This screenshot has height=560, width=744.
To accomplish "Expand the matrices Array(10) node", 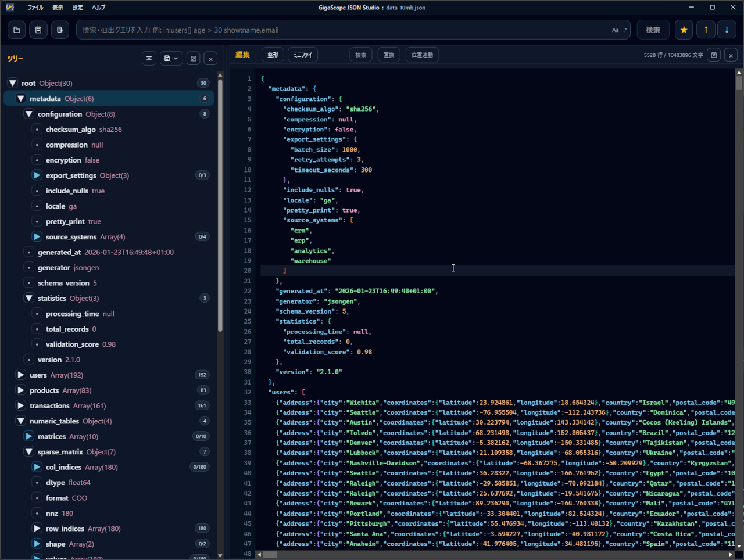I will [29, 436].
